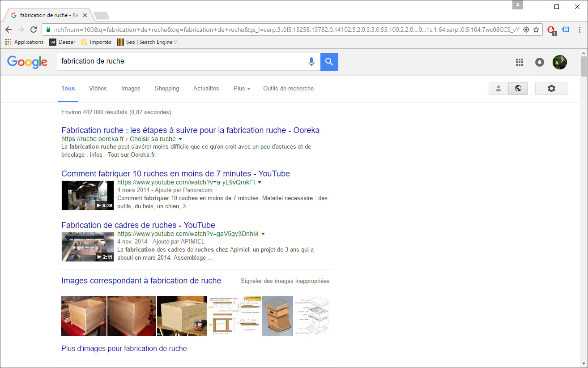Submit search with the blue magnifier button
The image size is (588, 368).
[329, 62]
